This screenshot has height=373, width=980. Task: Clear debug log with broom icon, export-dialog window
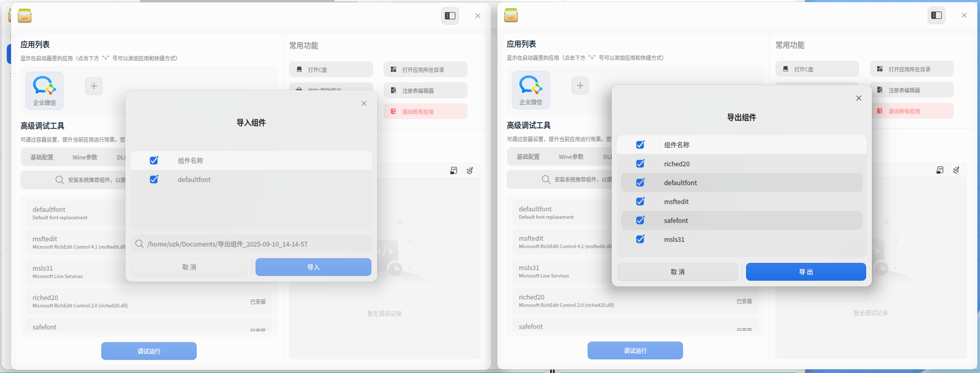[956, 170]
